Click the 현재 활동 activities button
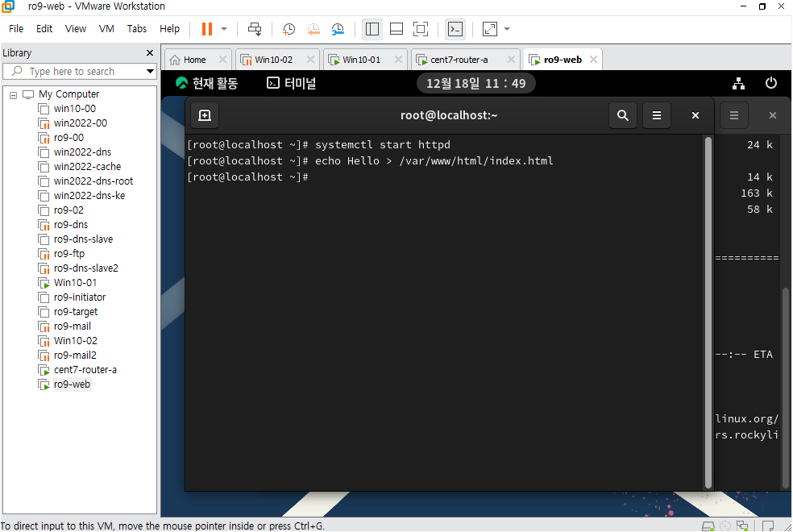Screen dimensions: 793x532 click(x=206, y=83)
